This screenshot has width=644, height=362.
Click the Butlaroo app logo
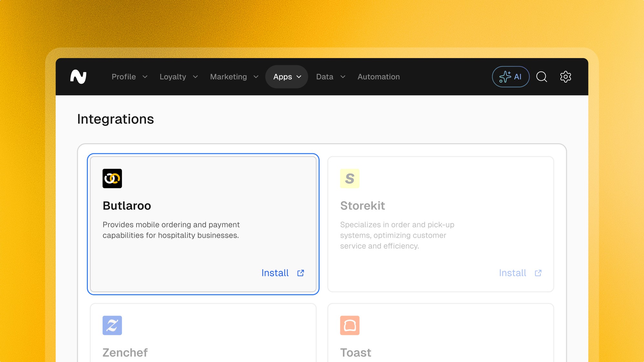click(112, 178)
